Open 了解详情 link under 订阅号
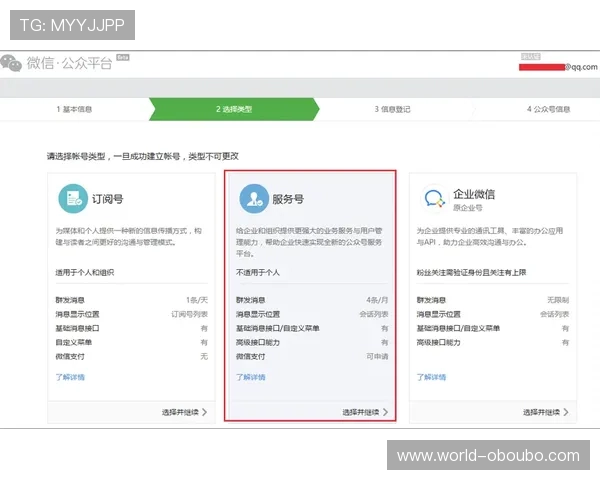This screenshot has height=480, width=600. (70, 377)
